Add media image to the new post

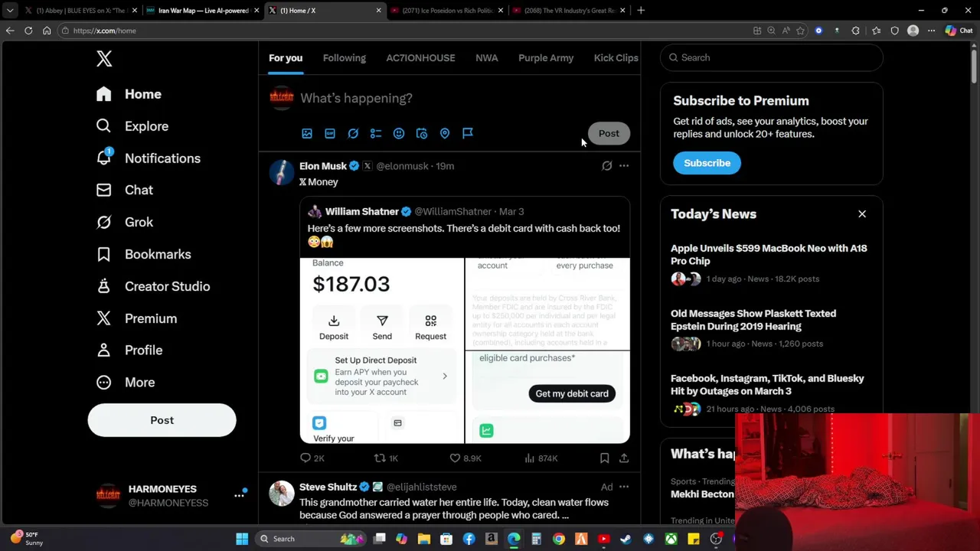point(307,133)
